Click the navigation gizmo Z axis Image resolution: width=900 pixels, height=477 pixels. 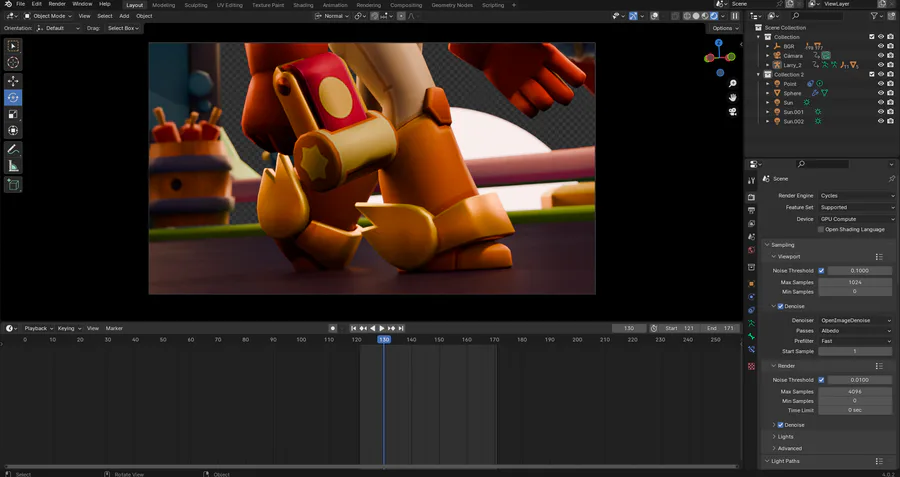719,42
